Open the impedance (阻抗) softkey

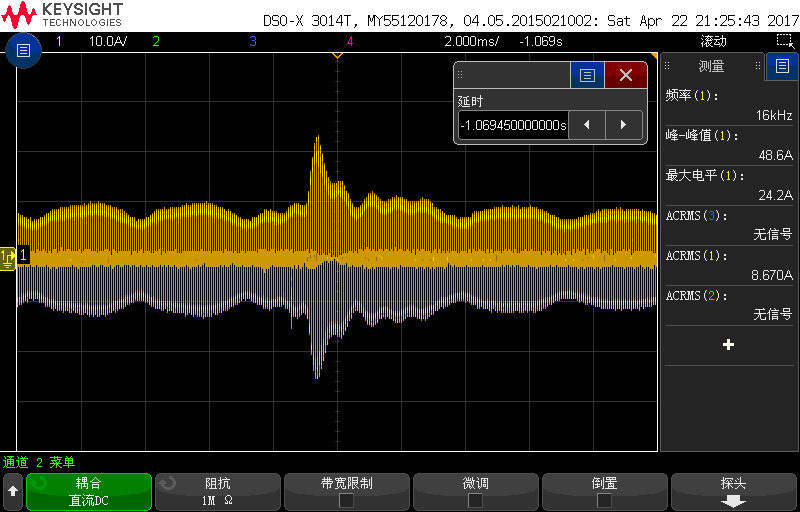pyautogui.click(x=218, y=492)
